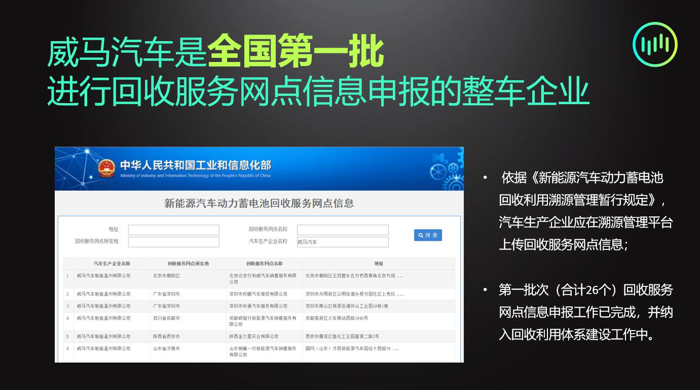Select the table row for 陕西省西安市
Viewport: 700px width, 392px height.
pyautogui.click(x=259, y=336)
